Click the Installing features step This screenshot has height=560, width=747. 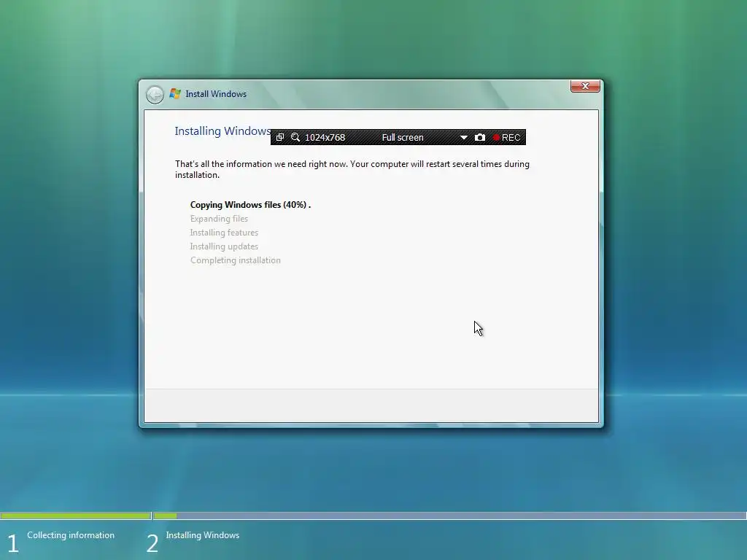[224, 233]
